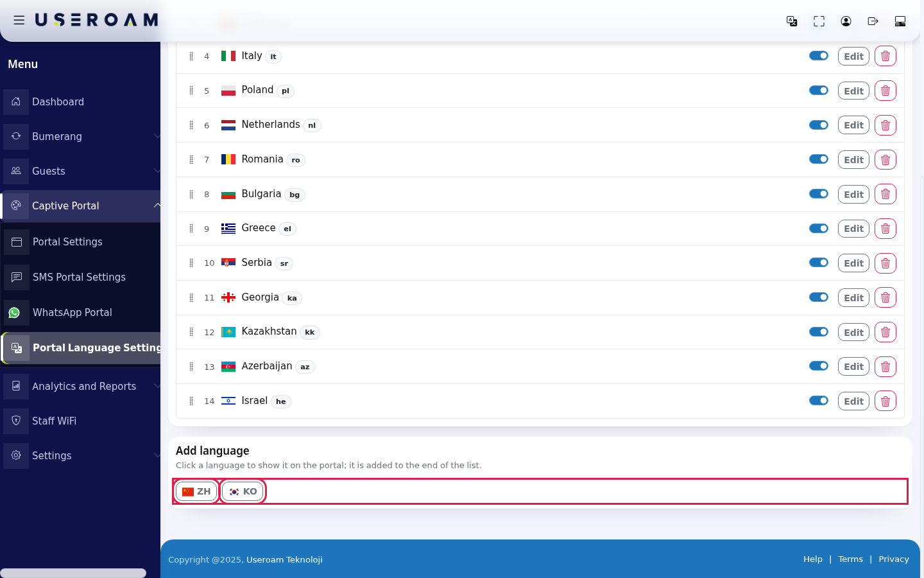Edit the Bulgaria language entry
Screen dimensions: 924x578
tap(853, 195)
